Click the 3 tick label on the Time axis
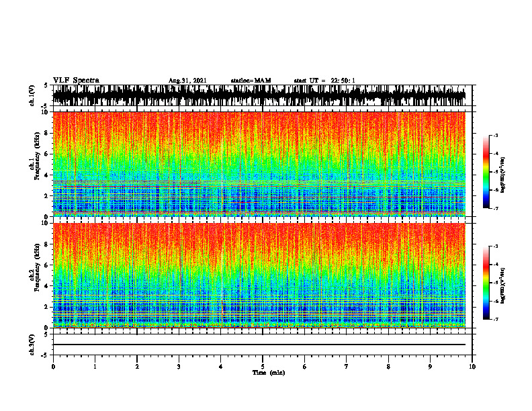Viewport: 532px width, 411px height. coord(179,367)
